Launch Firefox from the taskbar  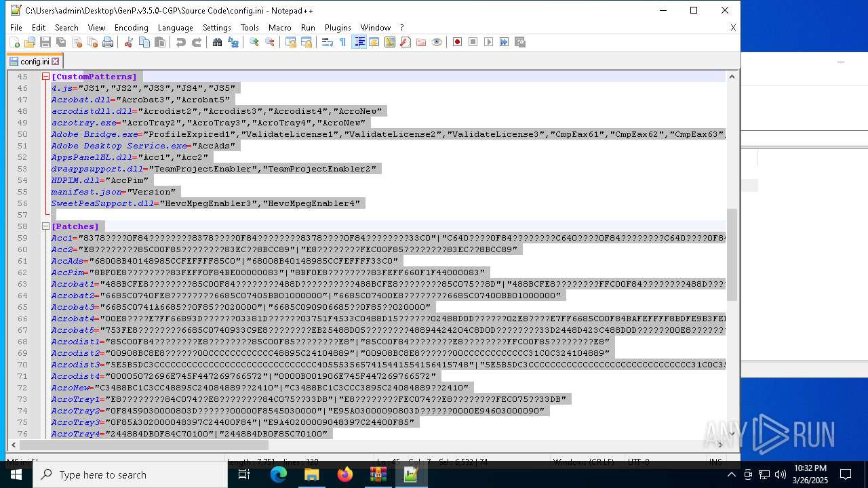pos(345,475)
